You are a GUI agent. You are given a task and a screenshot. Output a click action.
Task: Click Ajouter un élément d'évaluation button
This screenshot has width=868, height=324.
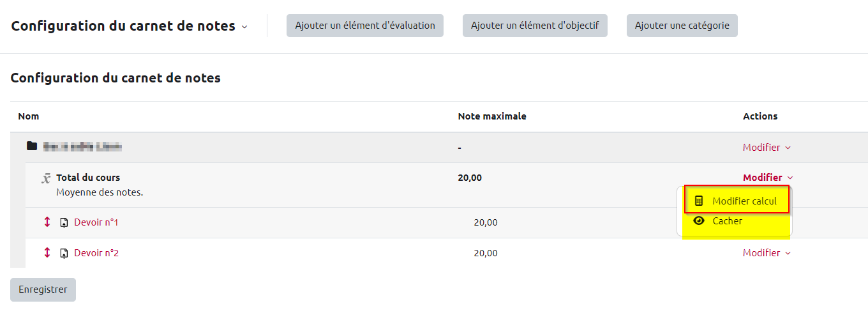point(365,26)
